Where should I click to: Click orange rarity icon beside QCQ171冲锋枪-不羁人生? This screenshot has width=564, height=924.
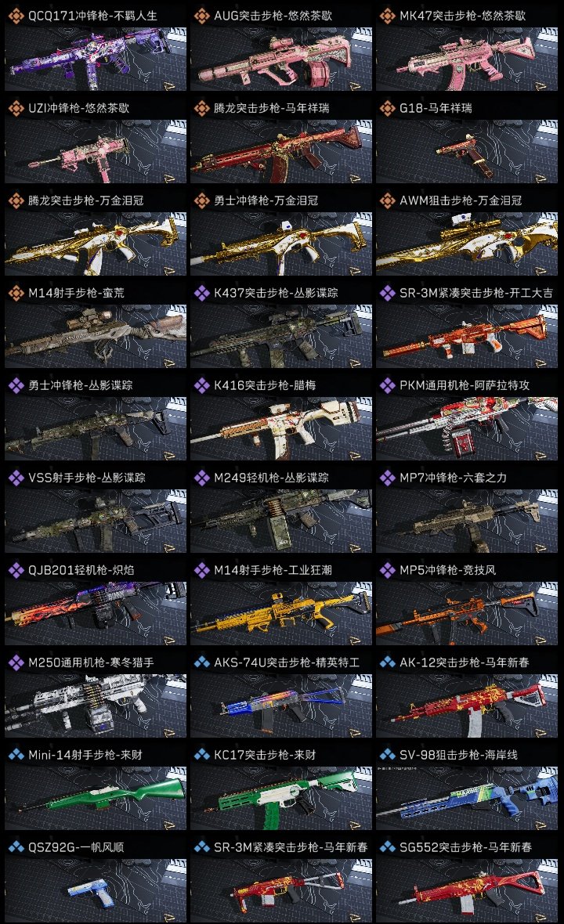point(16,16)
